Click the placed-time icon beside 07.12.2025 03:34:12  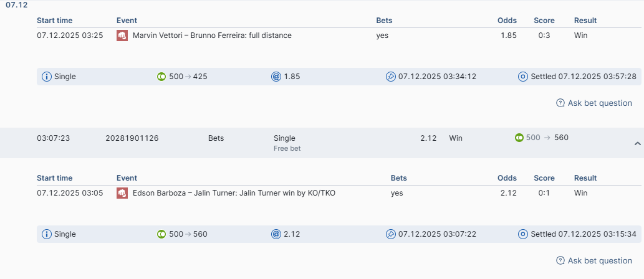[x=391, y=77]
